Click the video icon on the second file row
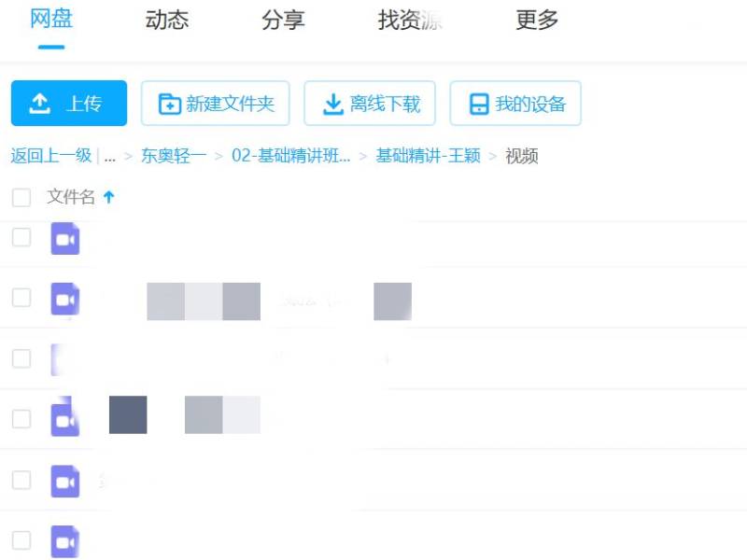This screenshot has height=560, width=747. 63,300
